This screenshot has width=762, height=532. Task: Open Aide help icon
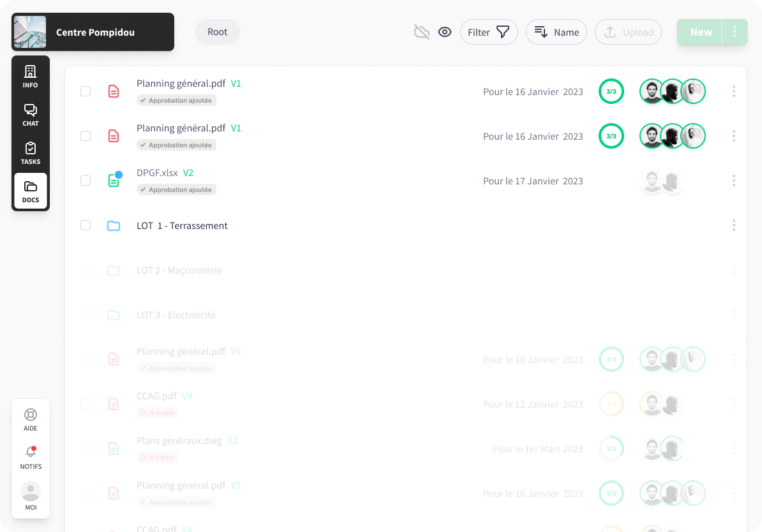[x=30, y=419]
